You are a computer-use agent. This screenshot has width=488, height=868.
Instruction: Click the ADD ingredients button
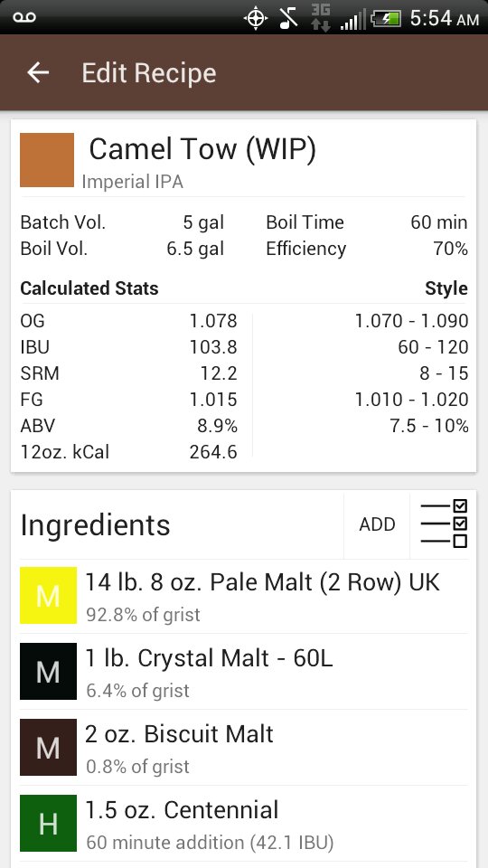[377, 524]
